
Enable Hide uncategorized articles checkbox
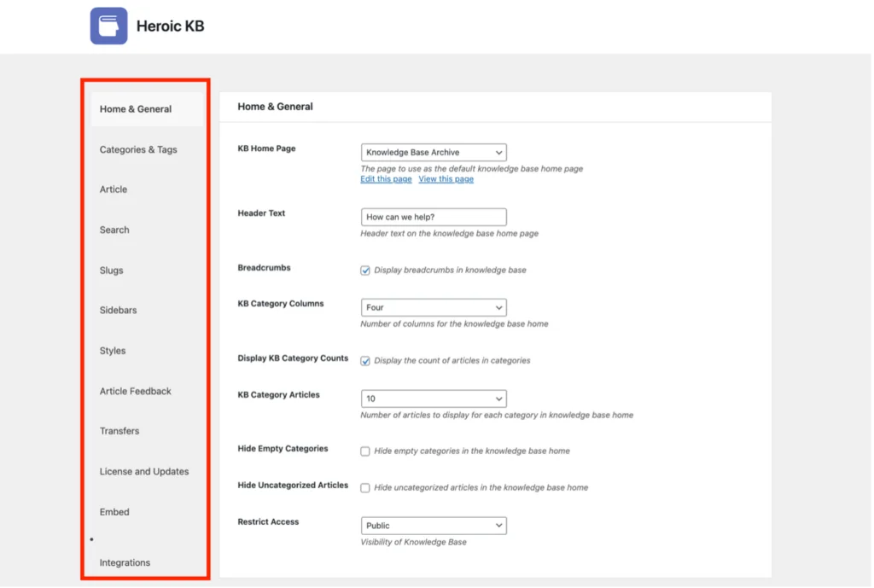tap(365, 487)
